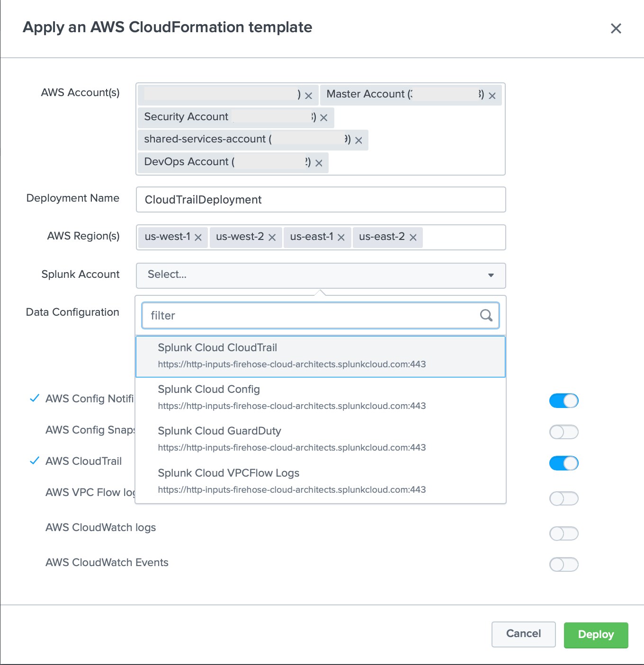Remove the us-west-1 region tag
Viewport: 644px width, 665px height.
click(198, 238)
